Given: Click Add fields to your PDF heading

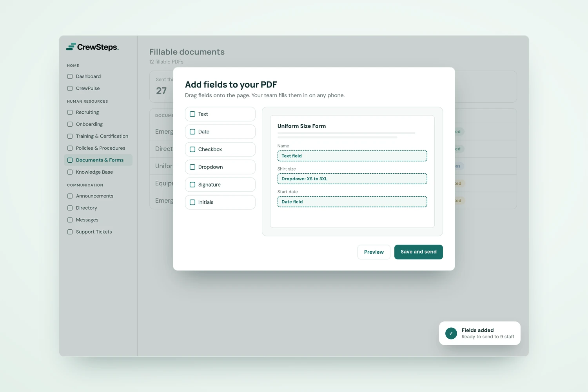Looking at the screenshot, I should [x=231, y=85].
